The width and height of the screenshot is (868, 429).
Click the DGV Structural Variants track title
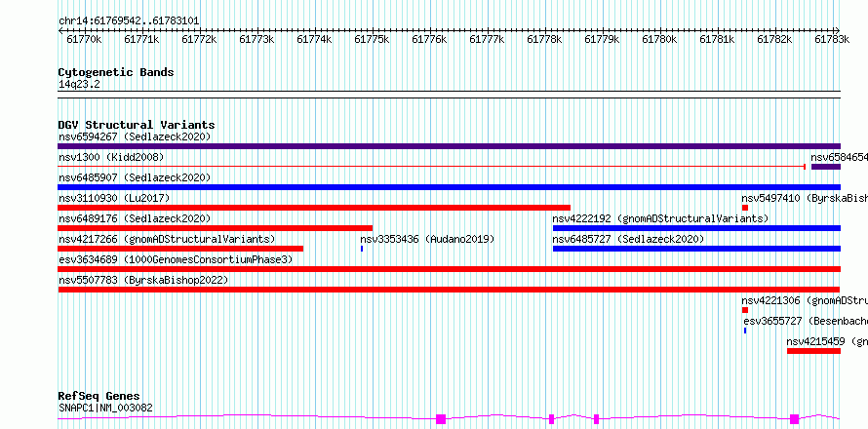[x=137, y=125]
